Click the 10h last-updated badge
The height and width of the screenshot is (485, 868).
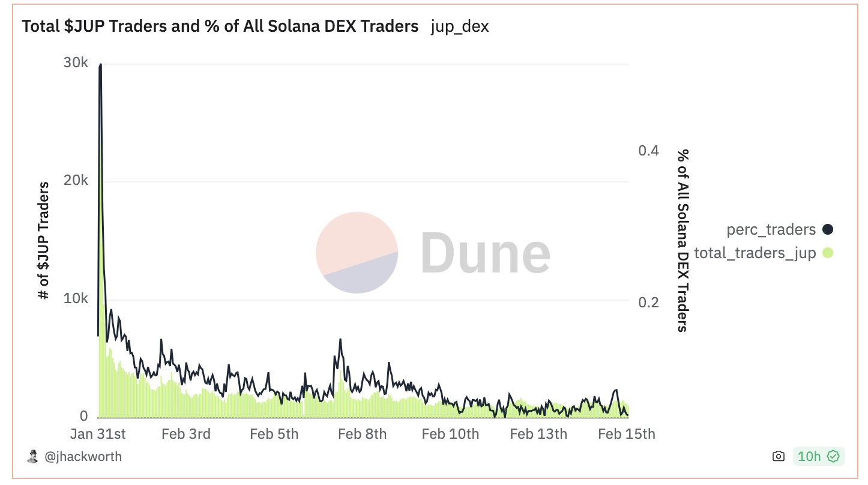point(809,456)
